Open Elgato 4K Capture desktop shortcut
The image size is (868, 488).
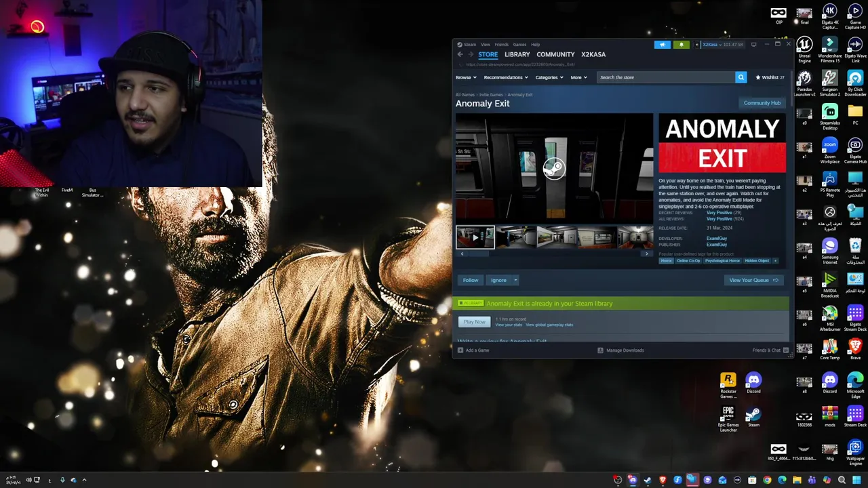pyautogui.click(x=829, y=16)
